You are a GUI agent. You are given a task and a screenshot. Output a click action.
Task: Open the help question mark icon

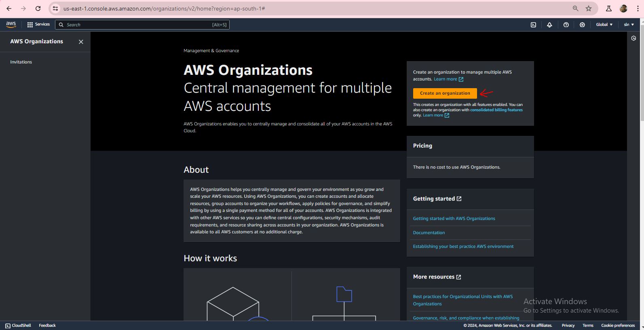pyautogui.click(x=566, y=25)
